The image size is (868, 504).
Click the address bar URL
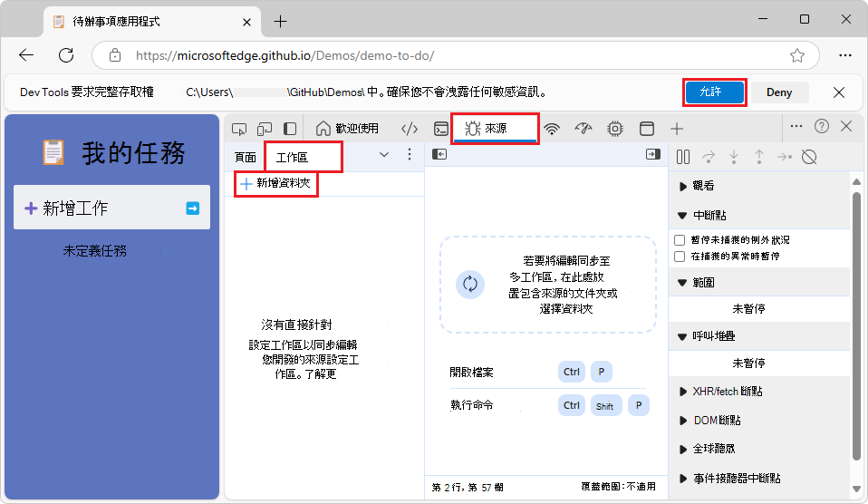click(285, 56)
